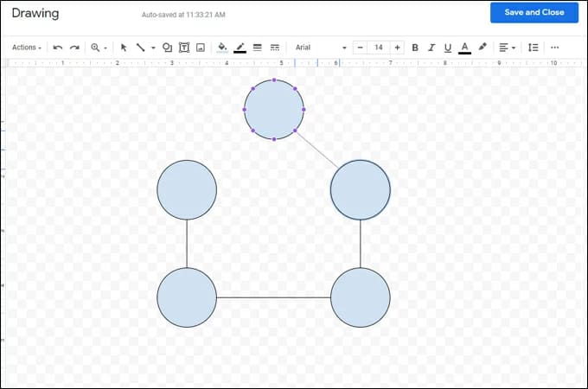Pick the Line drawing tool

[x=140, y=48]
